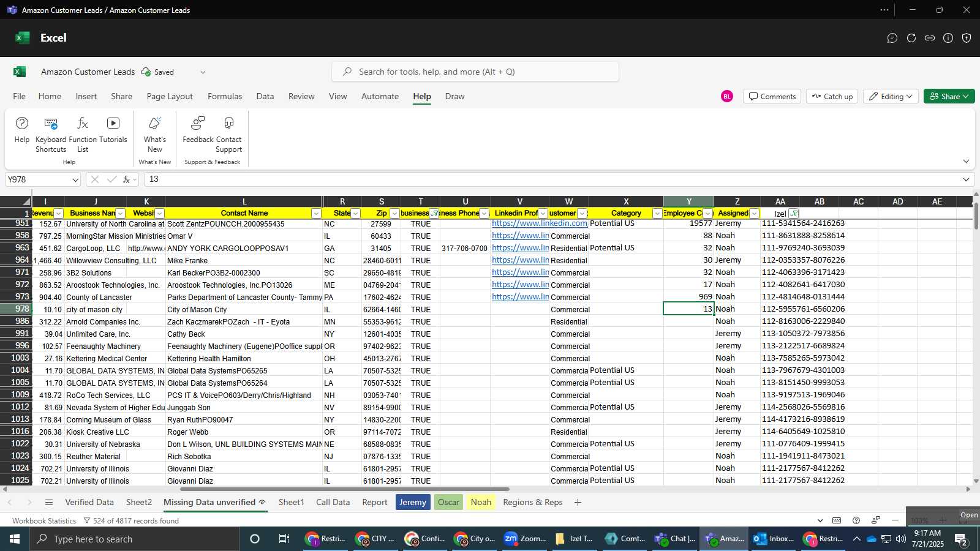Open the University of North Carolina LinkedIn link
Screen dimensions: 980x551
pyautogui.click(x=539, y=223)
